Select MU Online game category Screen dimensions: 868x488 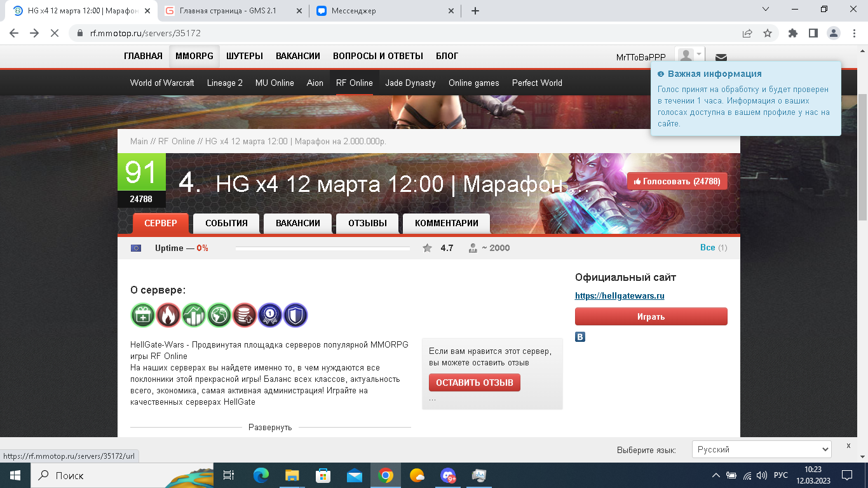(275, 83)
